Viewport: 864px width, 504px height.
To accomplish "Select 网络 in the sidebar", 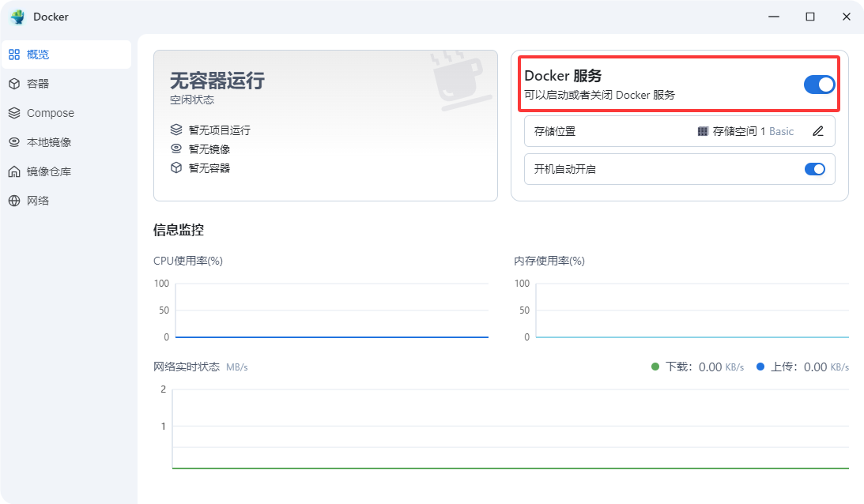I will [38, 201].
